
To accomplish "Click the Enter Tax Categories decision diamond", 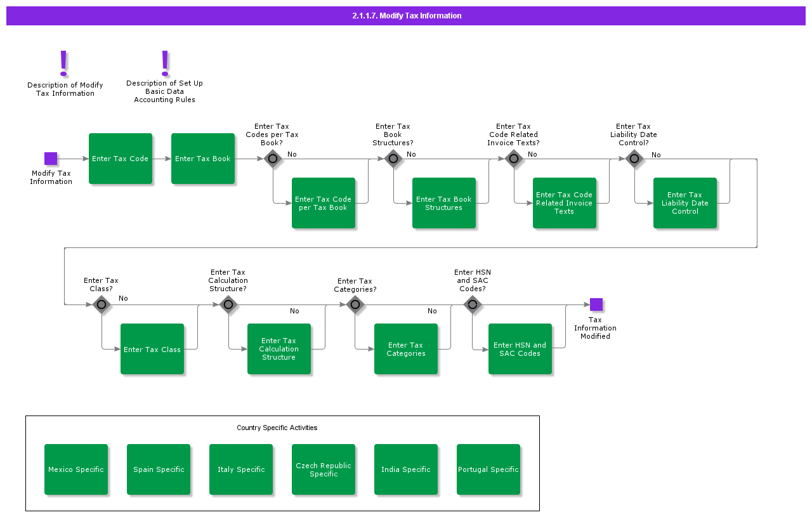I will click(355, 305).
